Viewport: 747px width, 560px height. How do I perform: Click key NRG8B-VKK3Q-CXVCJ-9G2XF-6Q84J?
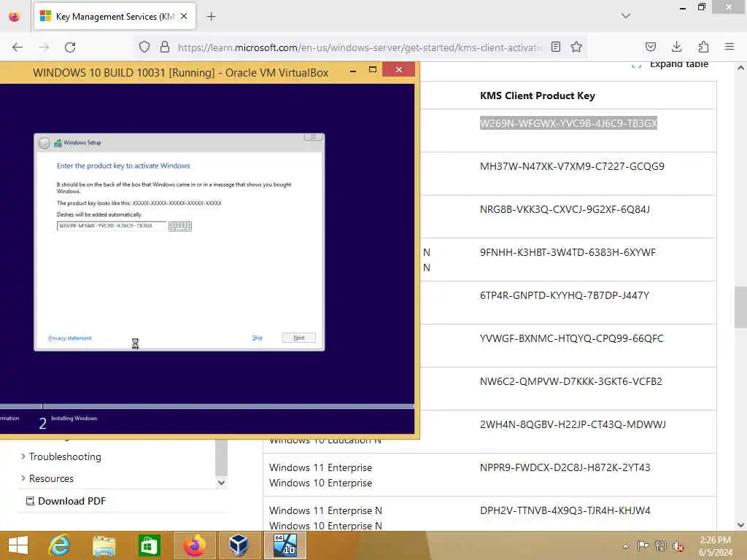pyautogui.click(x=565, y=209)
